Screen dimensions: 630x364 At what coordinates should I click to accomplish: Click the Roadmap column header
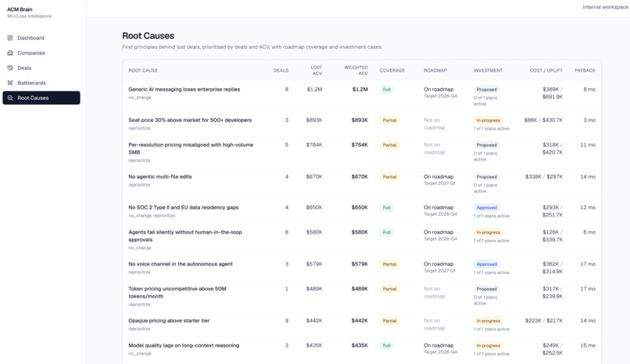[435, 70]
